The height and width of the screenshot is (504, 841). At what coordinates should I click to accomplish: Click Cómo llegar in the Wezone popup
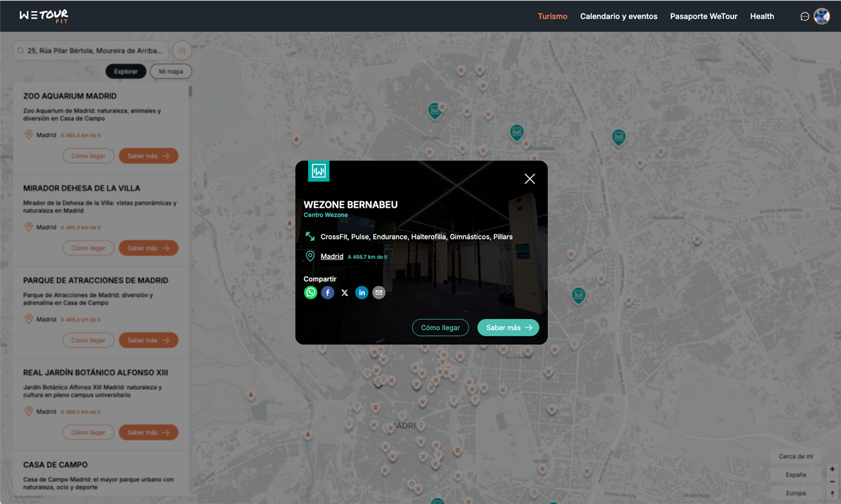pyautogui.click(x=440, y=327)
